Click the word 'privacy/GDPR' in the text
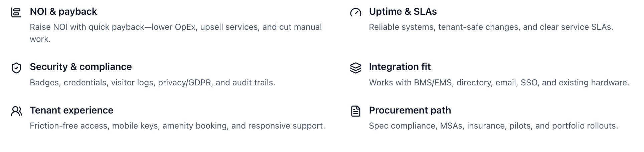The height and width of the screenshot is (152, 644). 185,83
